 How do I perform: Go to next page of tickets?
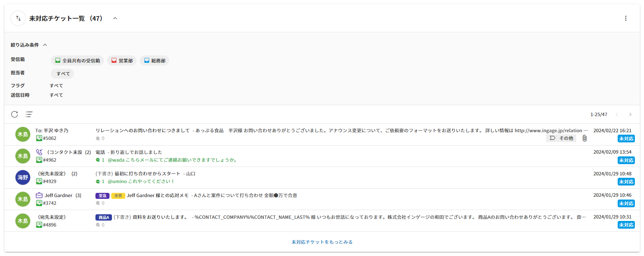630,115
